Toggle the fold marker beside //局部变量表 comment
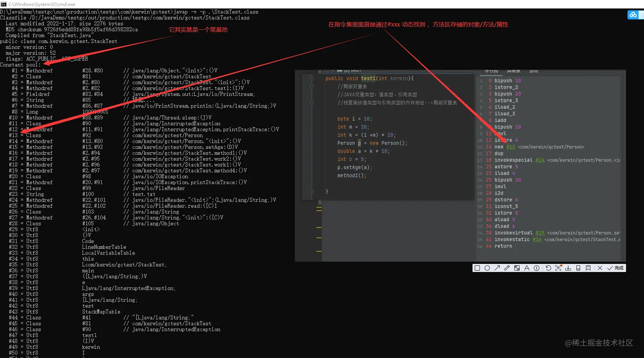Image resolution: width=644 pixels, height=358 pixels. click(312, 87)
